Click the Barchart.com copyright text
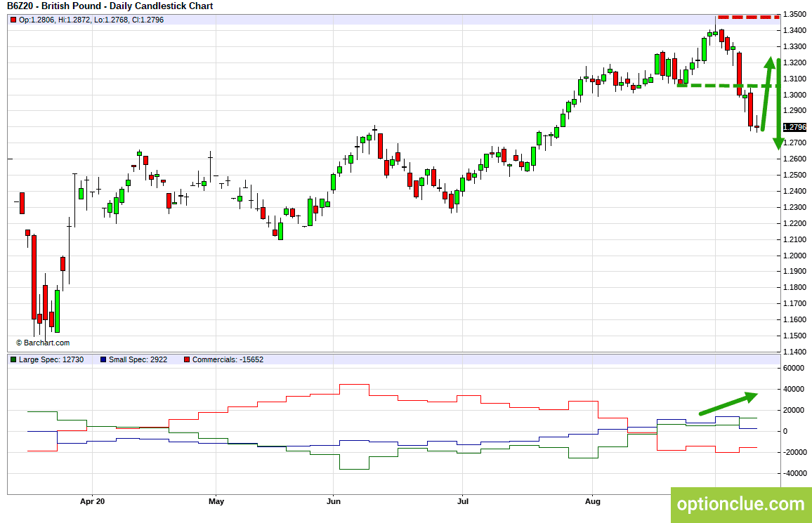The width and height of the screenshot is (812, 523). [x=42, y=343]
